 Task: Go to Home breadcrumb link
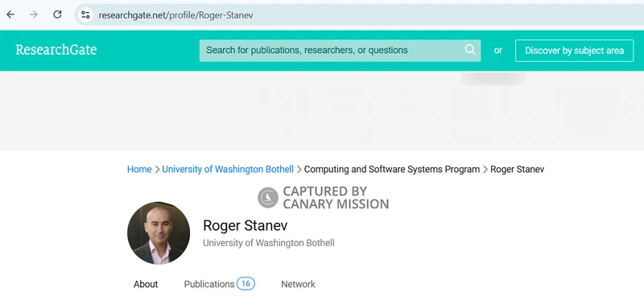pyautogui.click(x=139, y=169)
